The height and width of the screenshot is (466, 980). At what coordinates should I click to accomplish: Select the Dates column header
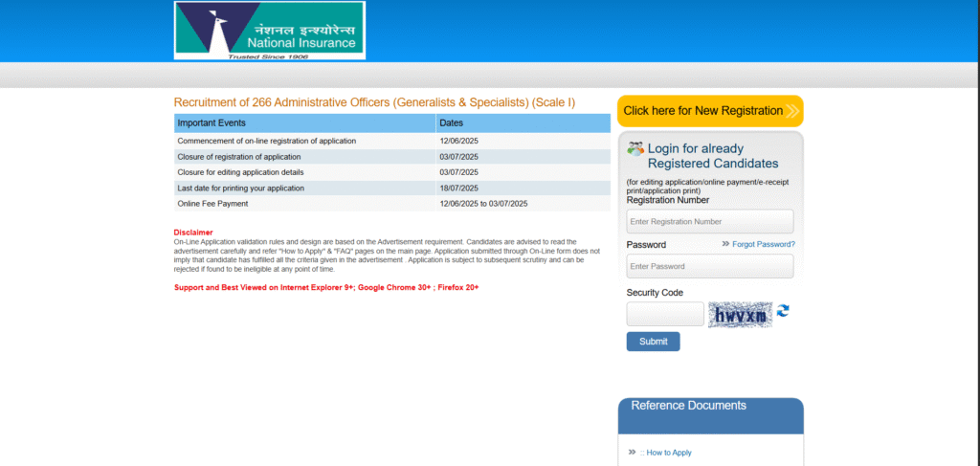coord(523,123)
